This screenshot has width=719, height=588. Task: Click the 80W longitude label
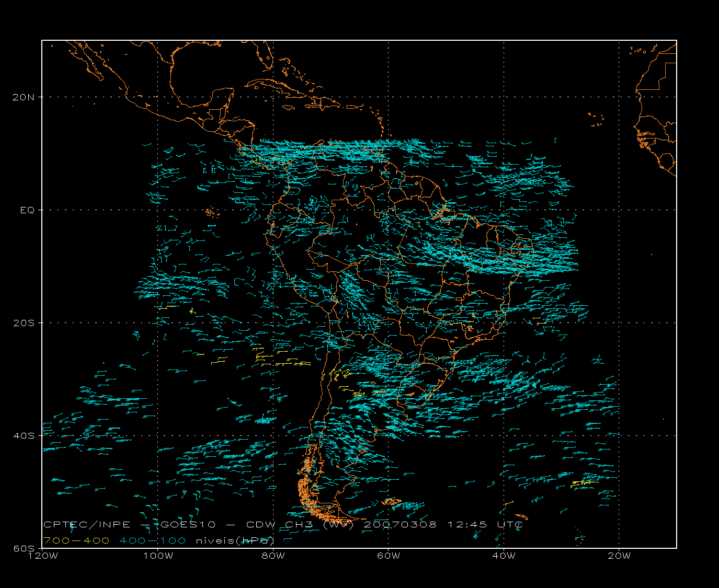273,556
